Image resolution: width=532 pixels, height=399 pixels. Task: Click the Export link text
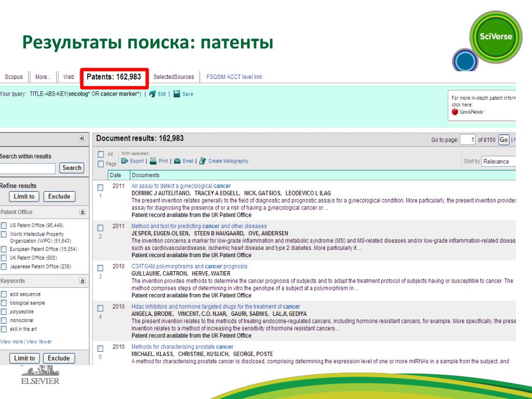pos(137,161)
